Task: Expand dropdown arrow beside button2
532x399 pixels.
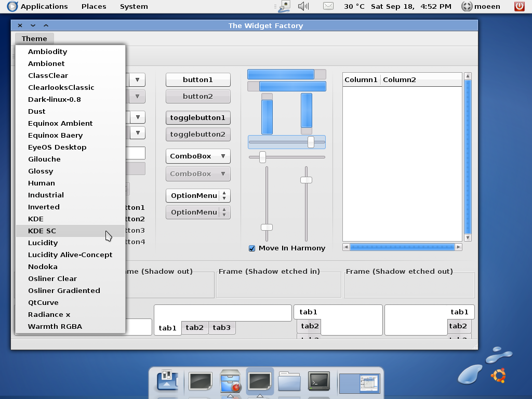Action: 137,96
